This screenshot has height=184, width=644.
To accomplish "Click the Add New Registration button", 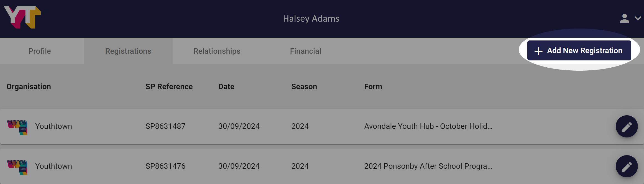I will tap(579, 50).
